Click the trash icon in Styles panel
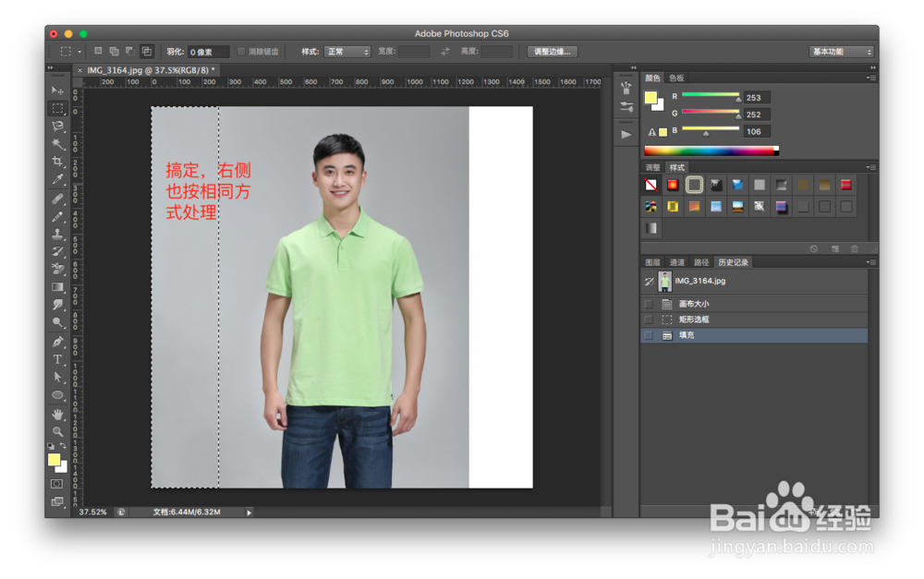 [855, 248]
